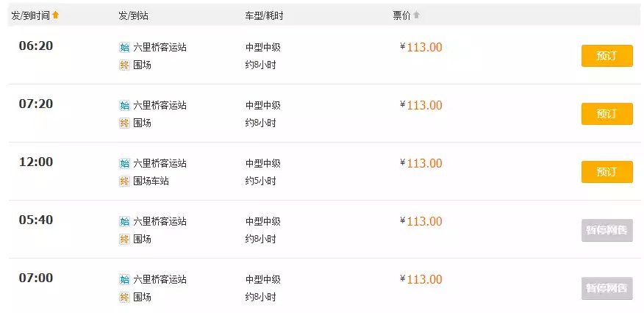The image size is (644, 313).
Task: Click the 始 origin icon for 12:00 departure
Action: click(x=124, y=163)
